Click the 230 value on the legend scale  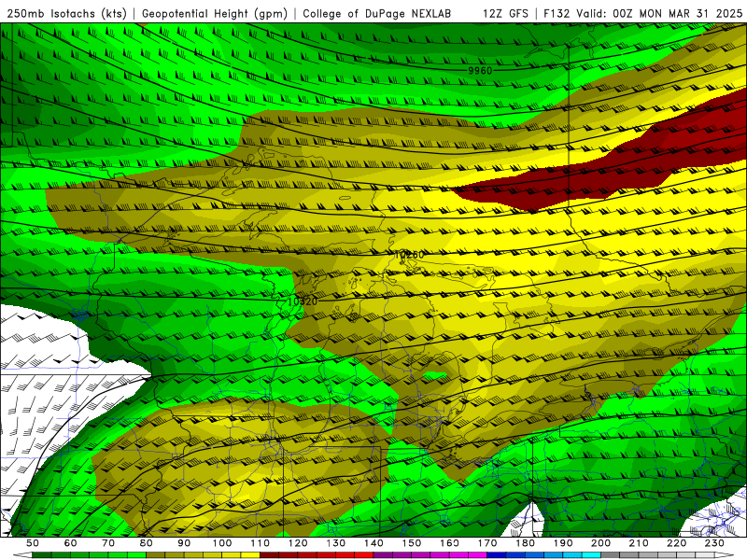point(714,543)
